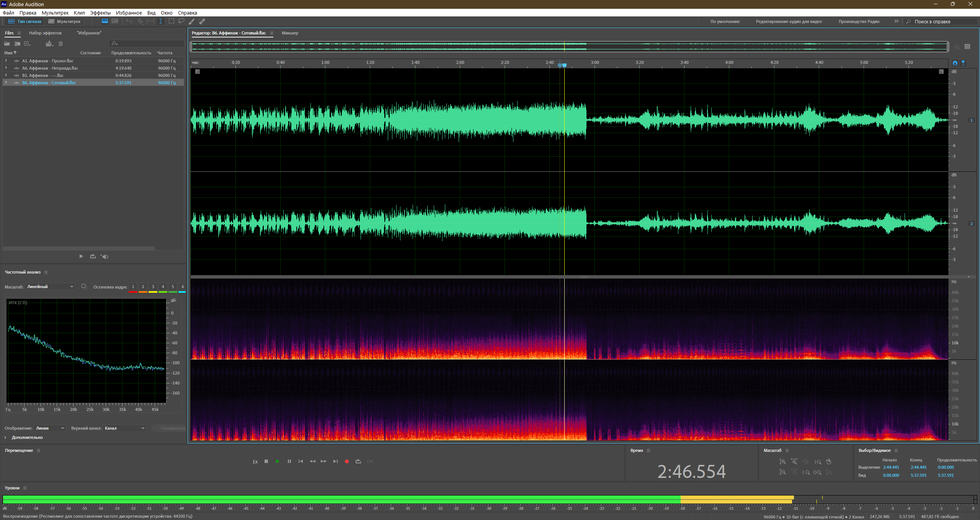Choose the Paintbrush selection tool
Screen dimensions: 980x520
(192, 21)
